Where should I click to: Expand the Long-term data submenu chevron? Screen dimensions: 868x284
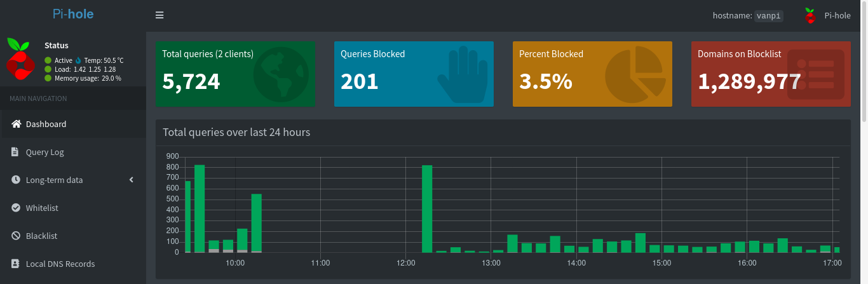(132, 180)
